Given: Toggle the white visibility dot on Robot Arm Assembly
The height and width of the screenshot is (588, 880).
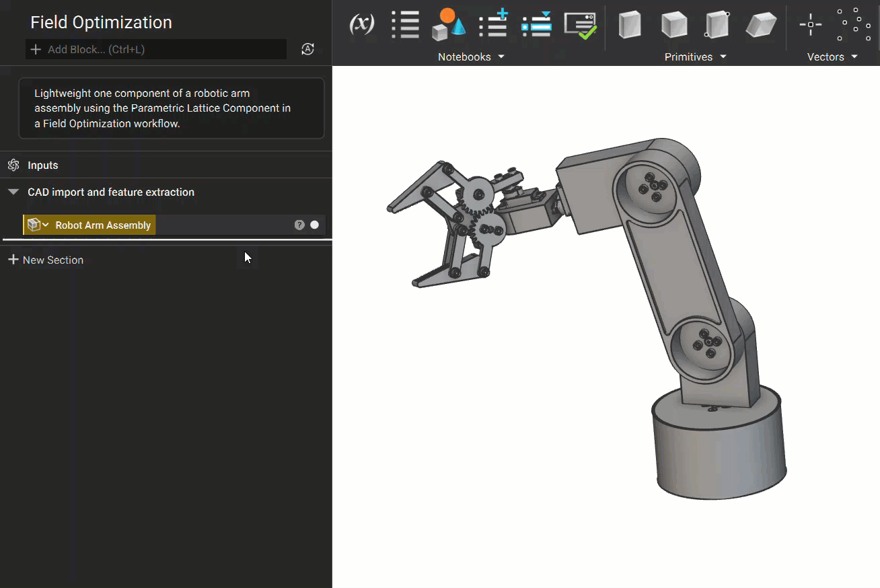Looking at the screenshot, I should coord(314,225).
